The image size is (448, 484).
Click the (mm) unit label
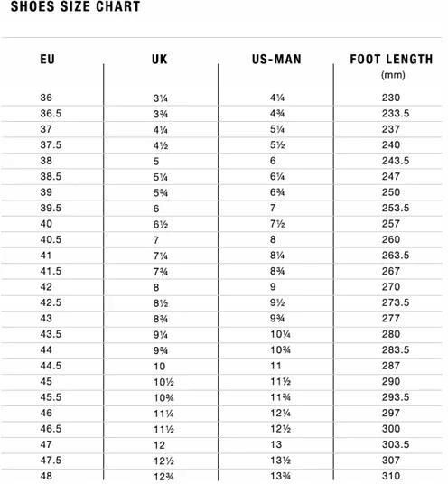(x=393, y=75)
